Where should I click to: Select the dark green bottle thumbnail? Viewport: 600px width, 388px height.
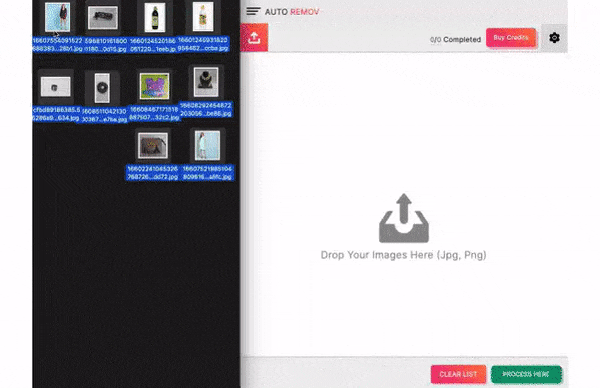click(155, 17)
